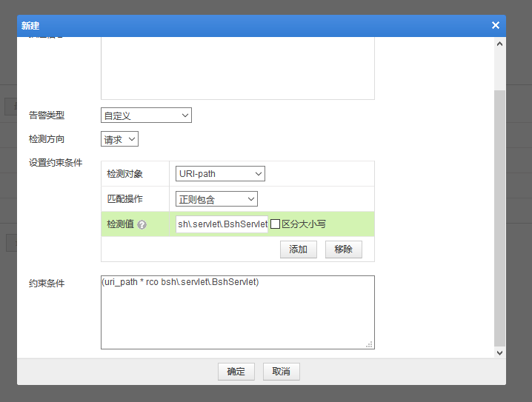Focus the 检测值 text input field

click(222, 224)
